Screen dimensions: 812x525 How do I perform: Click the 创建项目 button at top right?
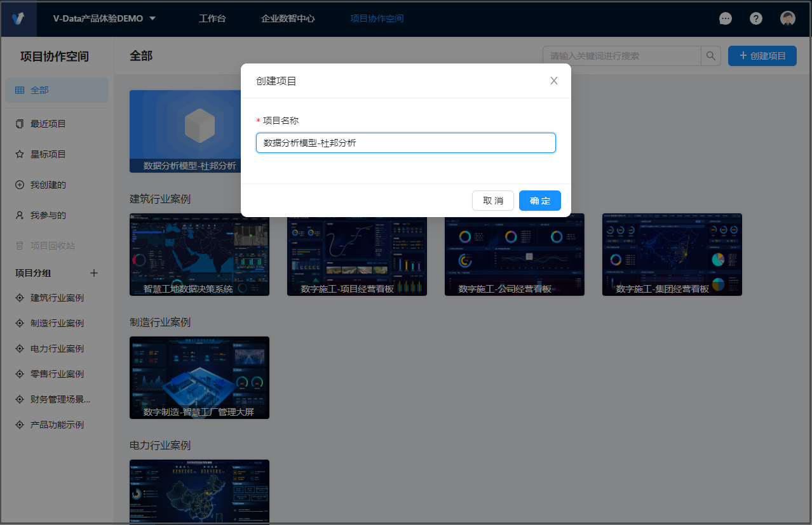click(x=762, y=56)
